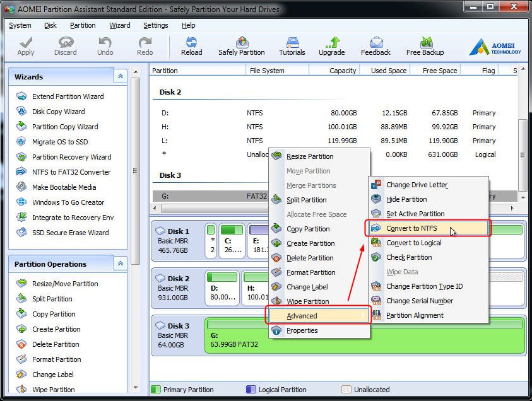Open the Wizard menu
The width and height of the screenshot is (532, 401).
pos(120,25)
